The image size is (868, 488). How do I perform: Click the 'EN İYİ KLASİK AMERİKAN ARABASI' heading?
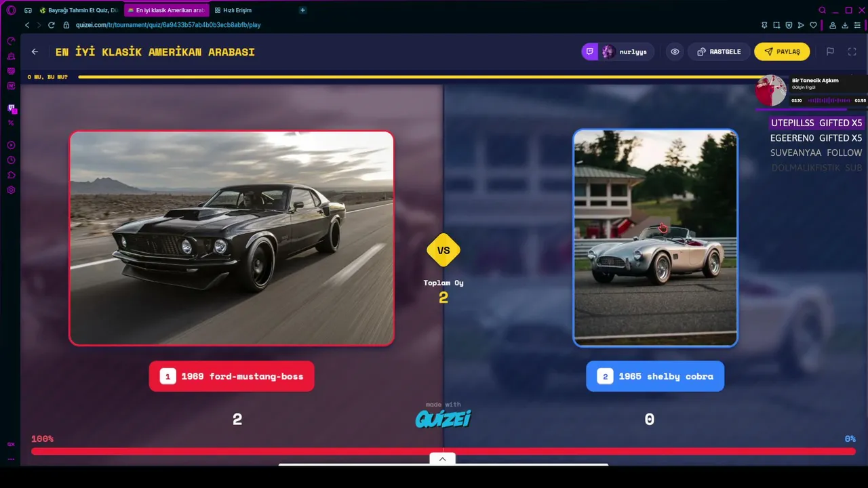[155, 52]
